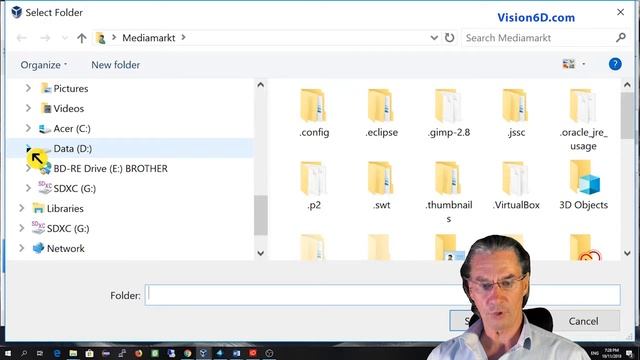Image resolution: width=640 pixels, height=360 pixels.
Task: Change view layout icon
Action: [569, 64]
